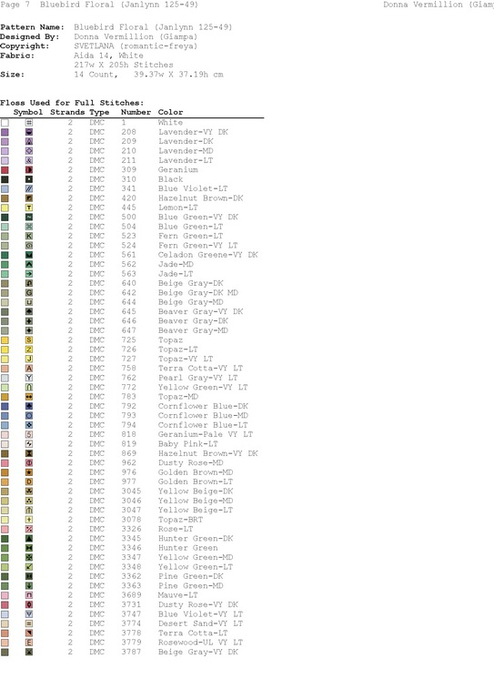Screen dimensions: 494x699
Task: Click the diamond symbol for Lavender-MD 210
Action: point(29,151)
